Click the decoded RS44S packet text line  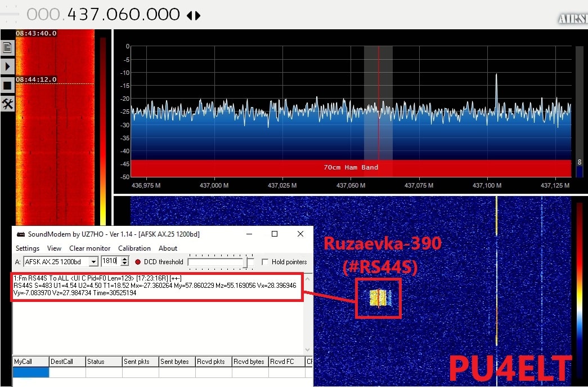click(155, 286)
